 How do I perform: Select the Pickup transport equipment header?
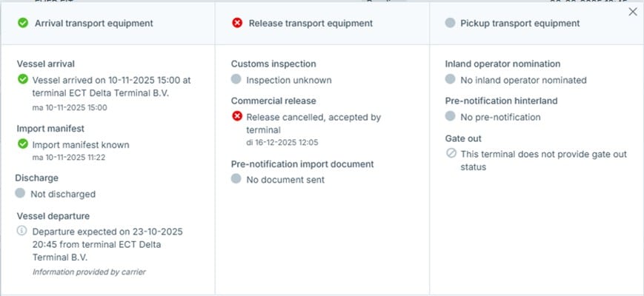[x=519, y=23]
